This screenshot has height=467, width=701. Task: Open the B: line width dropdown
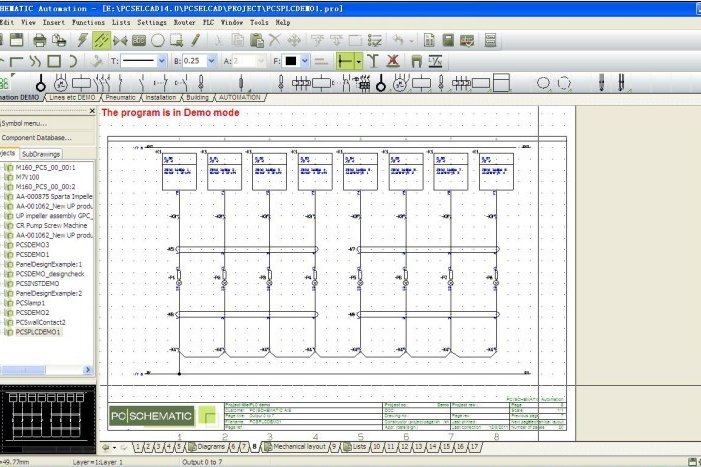pyautogui.click(x=211, y=61)
